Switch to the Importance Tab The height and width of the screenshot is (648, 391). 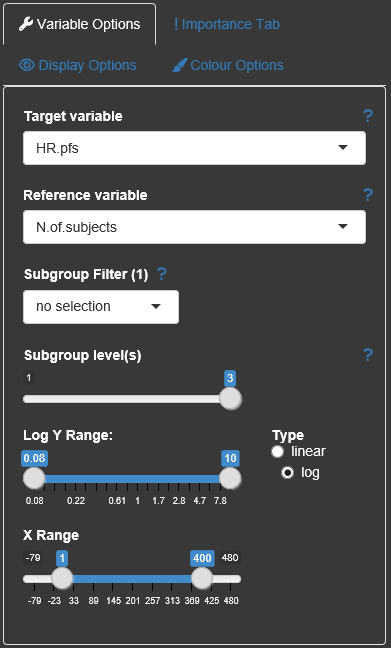pos(227,24)
